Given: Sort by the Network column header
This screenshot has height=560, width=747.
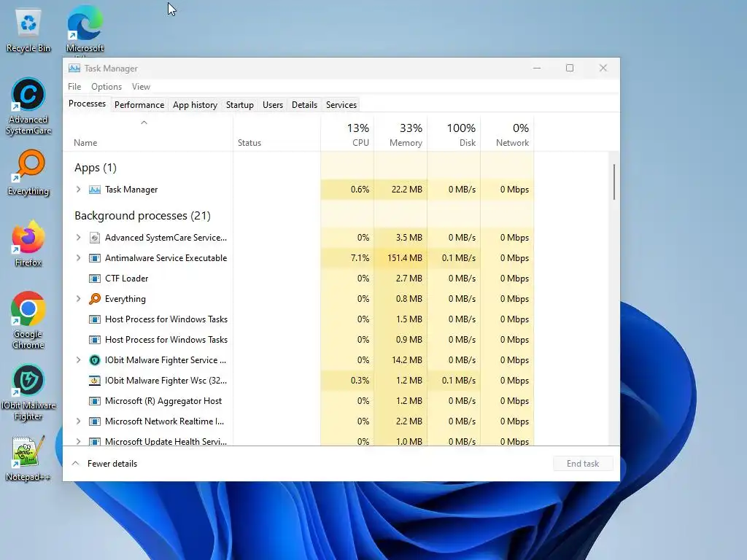Looking at the screenshot, I should (x=508, y=135).
